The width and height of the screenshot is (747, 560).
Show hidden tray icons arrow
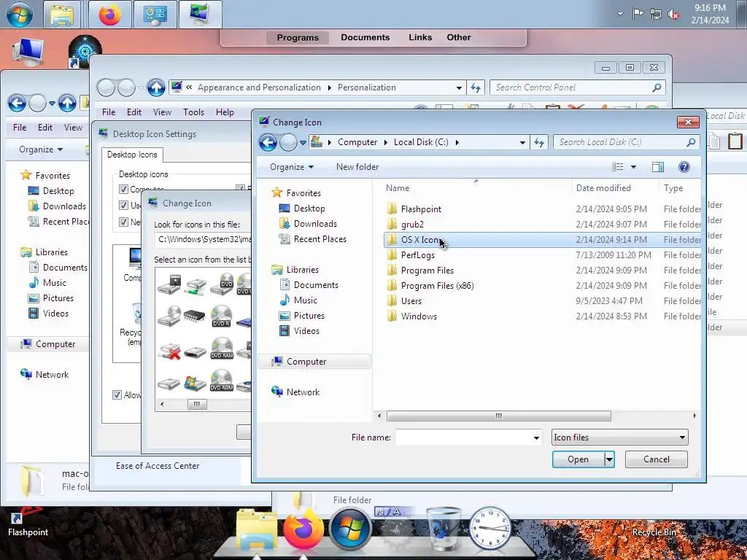(620, 15)
